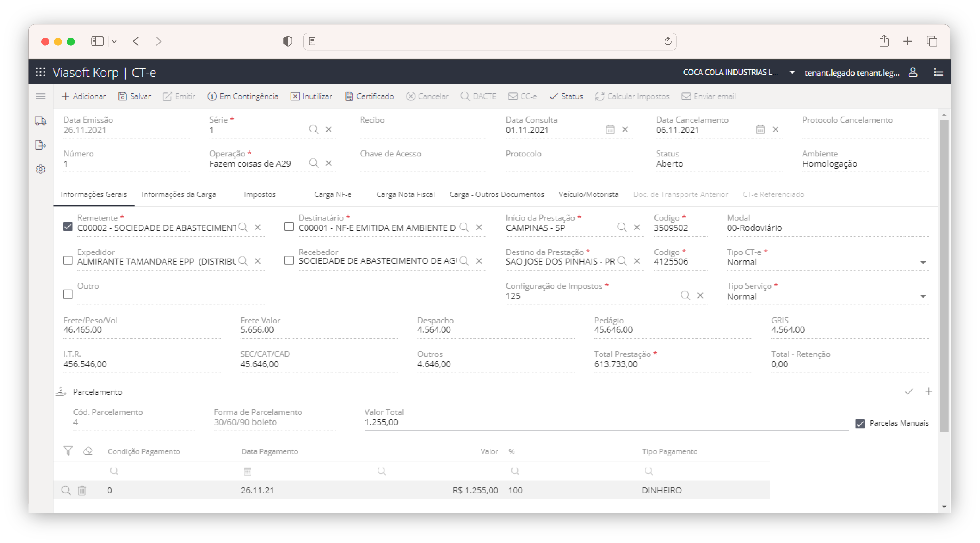Viewport: 980px width, 543px height.
Task: Open the apps grid launcher icon
Action: 40,72
